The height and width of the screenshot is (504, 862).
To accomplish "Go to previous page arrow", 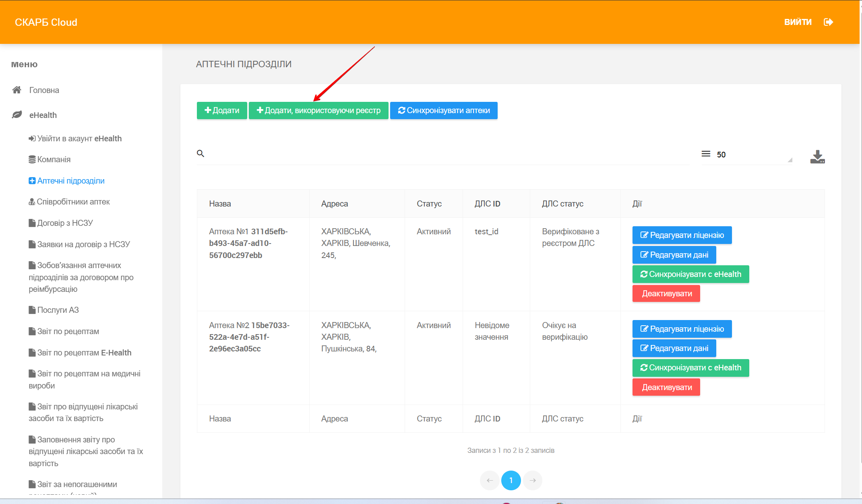I will pos(490,480).
